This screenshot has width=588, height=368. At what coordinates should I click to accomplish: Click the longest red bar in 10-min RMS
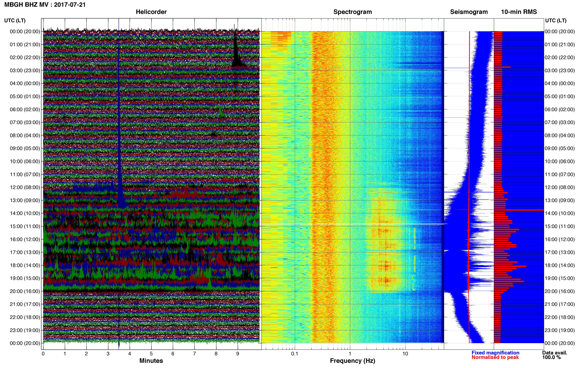point(519,210)
